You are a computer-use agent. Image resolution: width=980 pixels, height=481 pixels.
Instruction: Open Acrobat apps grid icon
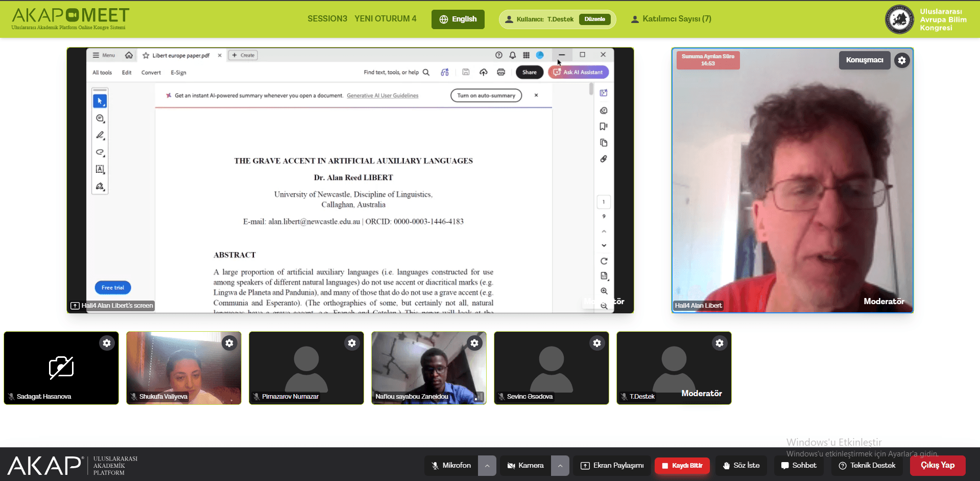click(526, 55)
